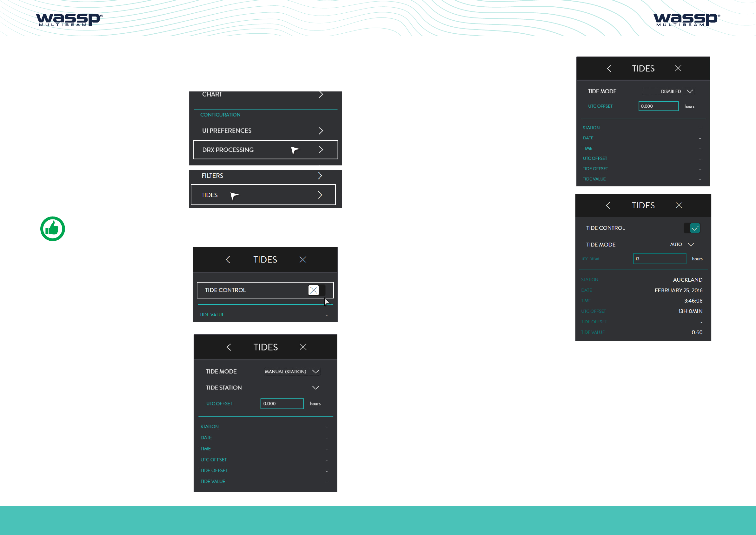Close the TIDES panel with unchecked Tide Control
This screenshot has height=535, width=756.
pyautogui.click(x=303, y=260)
